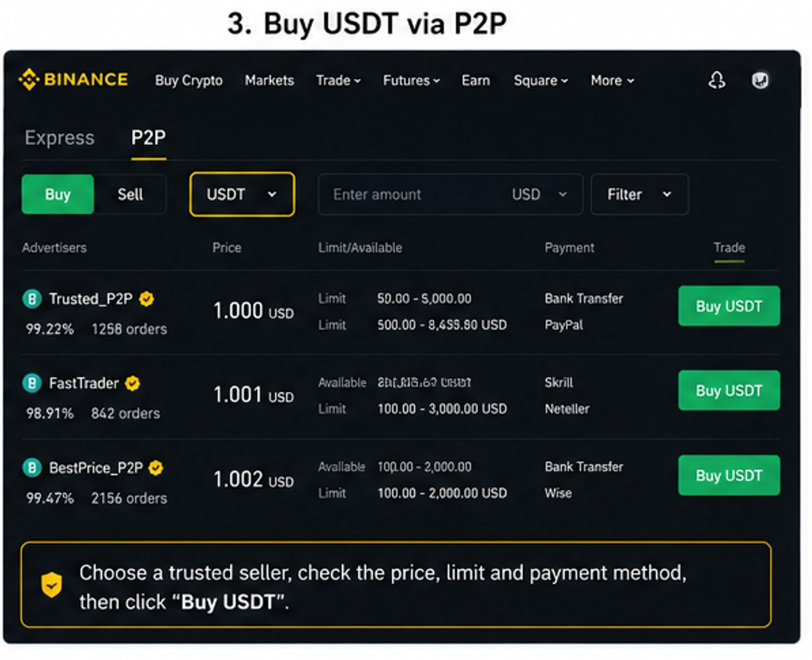The height and width of the screenshot is (660, 812).
Task: Click BestPrice_P2P advertiser avatar icon
Action: [x=32, y=468]
